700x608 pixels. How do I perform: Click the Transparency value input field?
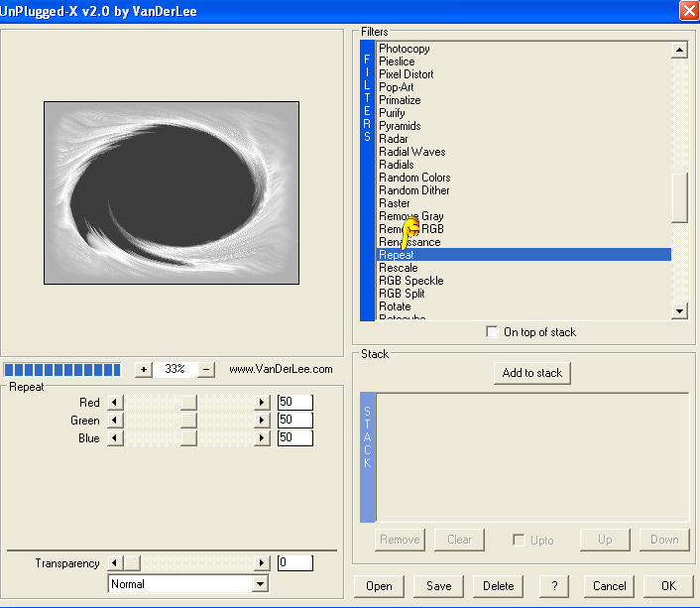tap(294, 563)
